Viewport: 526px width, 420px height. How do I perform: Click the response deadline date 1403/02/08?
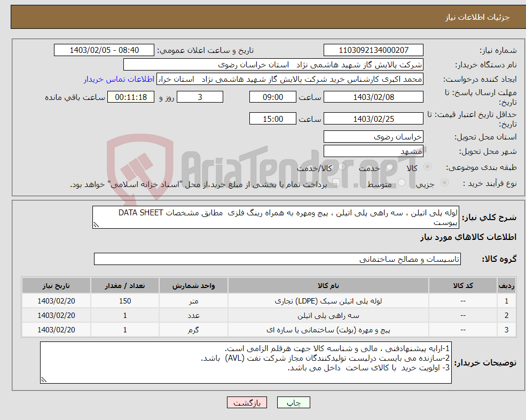tap(373, 97)
